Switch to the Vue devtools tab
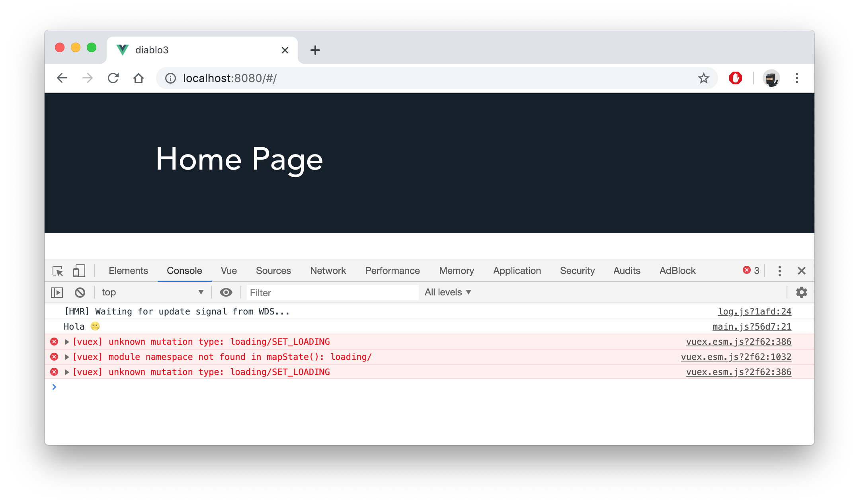The height and width of the screenshot is (504, 859). 229,271
